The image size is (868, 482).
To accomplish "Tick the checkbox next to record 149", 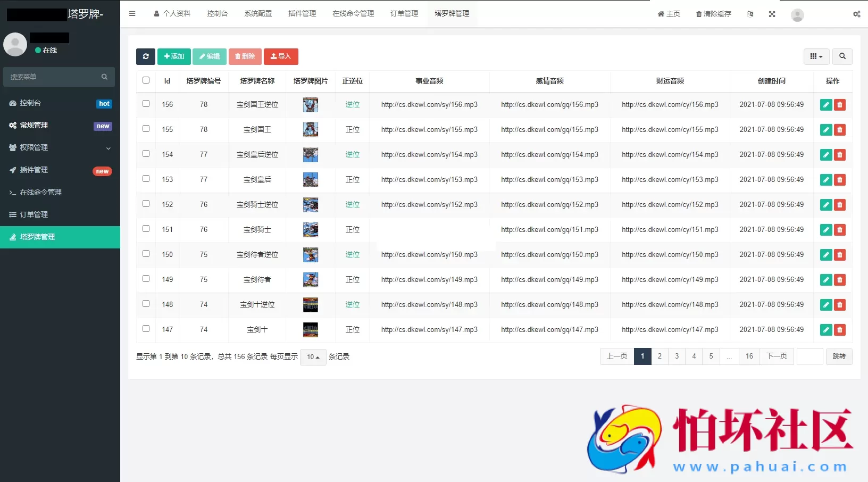I will click(146, 279).
